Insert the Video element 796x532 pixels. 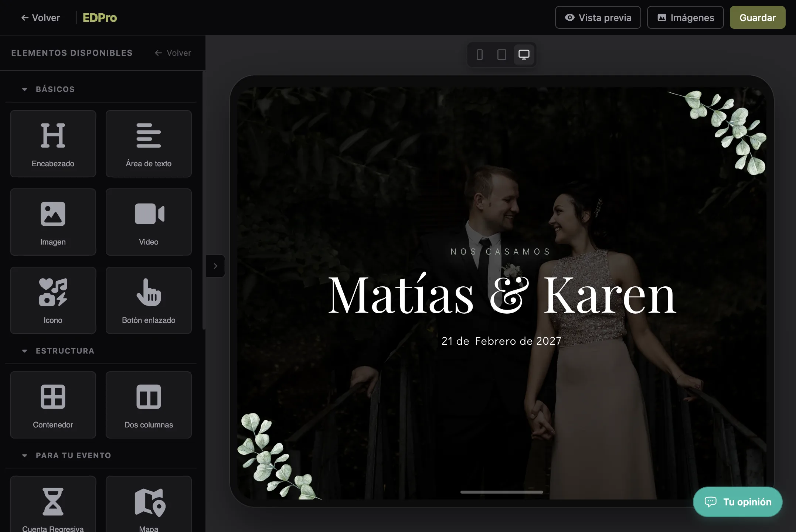point(149,222)
